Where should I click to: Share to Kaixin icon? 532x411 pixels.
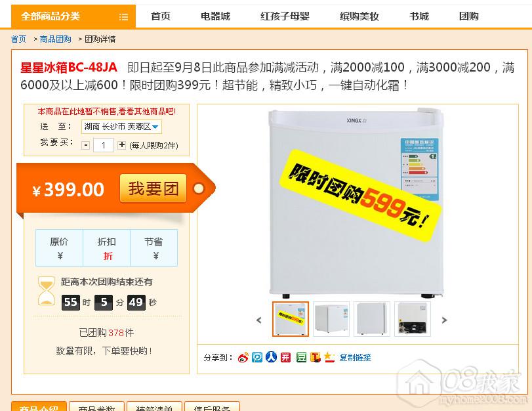pyautogui.click(x=285, y=357)
